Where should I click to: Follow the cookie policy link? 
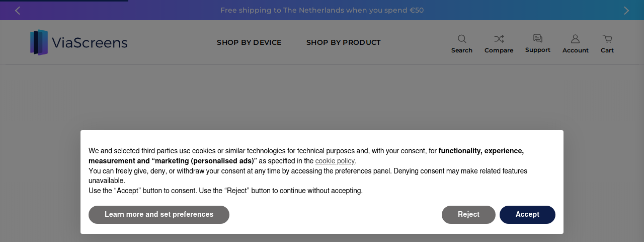(x=335, y=161)
